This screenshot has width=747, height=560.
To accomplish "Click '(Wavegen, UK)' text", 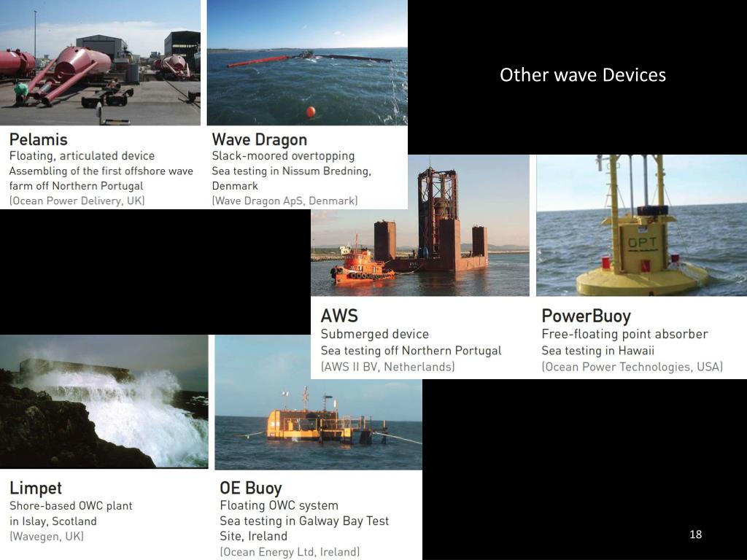I will (47, 537).
